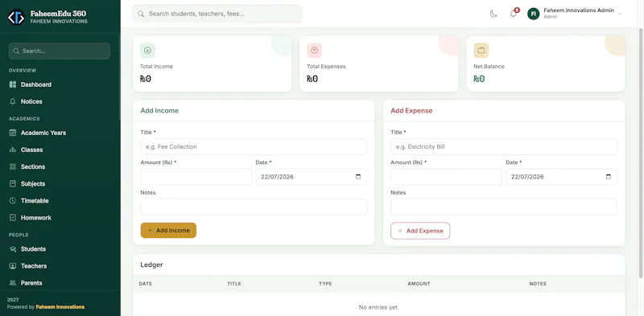The width and height of the screenshot is (644, 316).
Task: Toggle dark mode with the moon icon
Action: (x=493, y=14)
